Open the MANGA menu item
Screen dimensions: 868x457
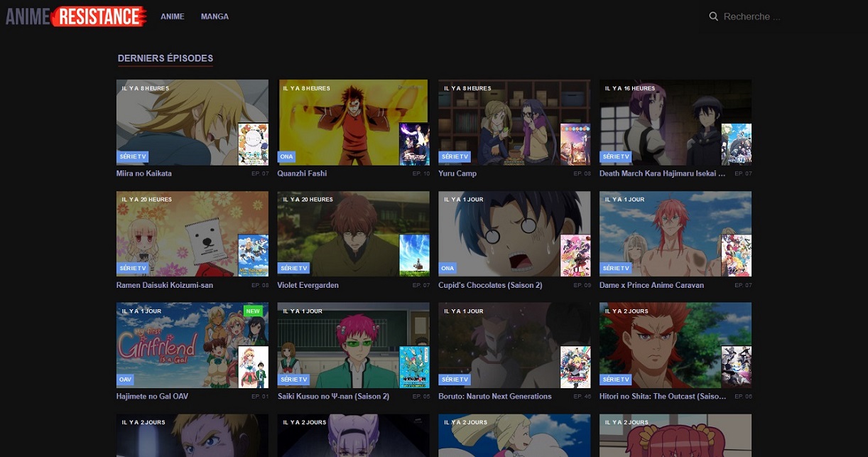[x=215, y=16]
